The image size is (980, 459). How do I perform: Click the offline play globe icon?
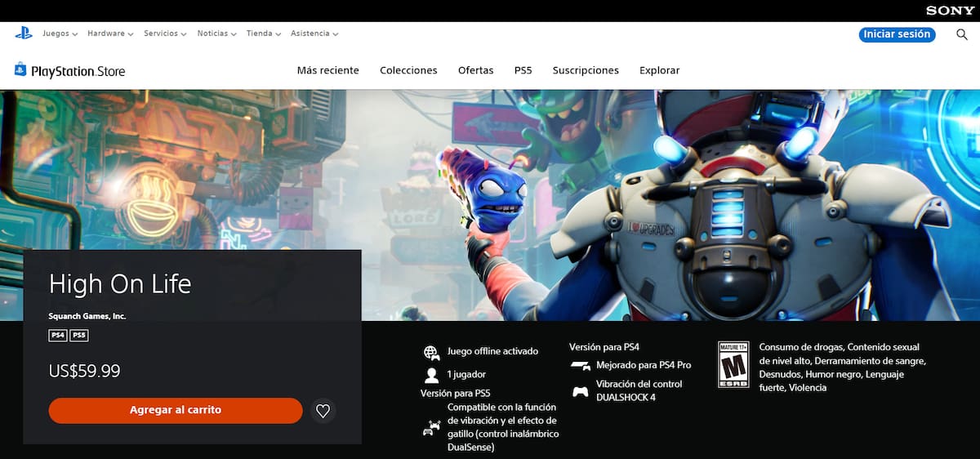tap(431, 352)
